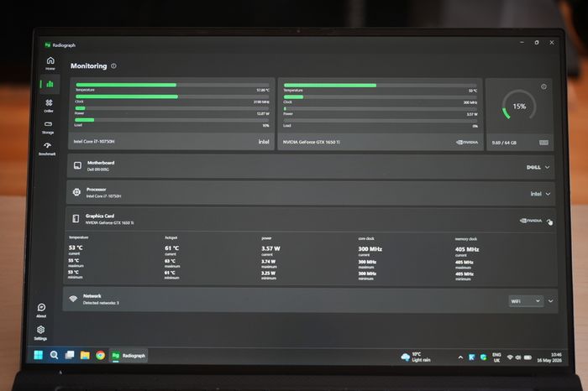This screenshot has height=391, width=588.
Task: Click NVIDIA GeForce GTX 1650 Ti card label
Action: point(312,142)
